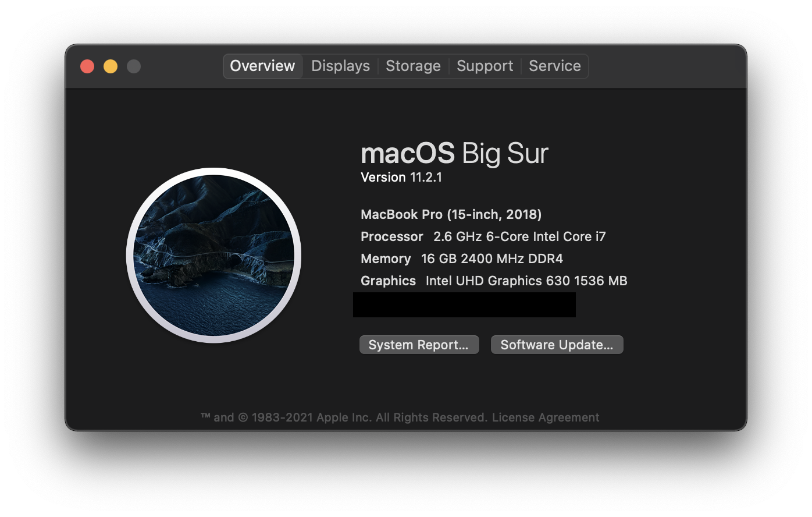Close the About This Mac window

87,66
